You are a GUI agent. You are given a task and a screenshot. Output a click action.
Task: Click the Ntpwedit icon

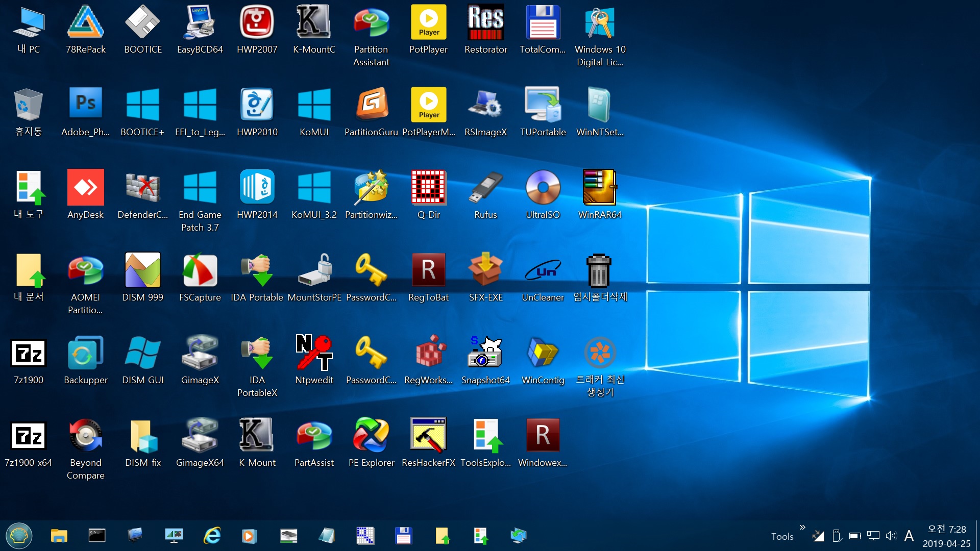[314, 353]
